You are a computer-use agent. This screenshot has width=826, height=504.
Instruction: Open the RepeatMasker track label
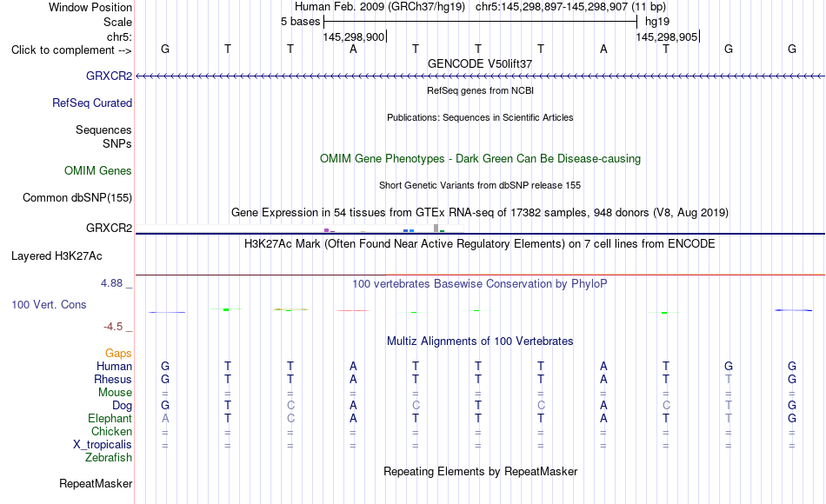(96, 483)
